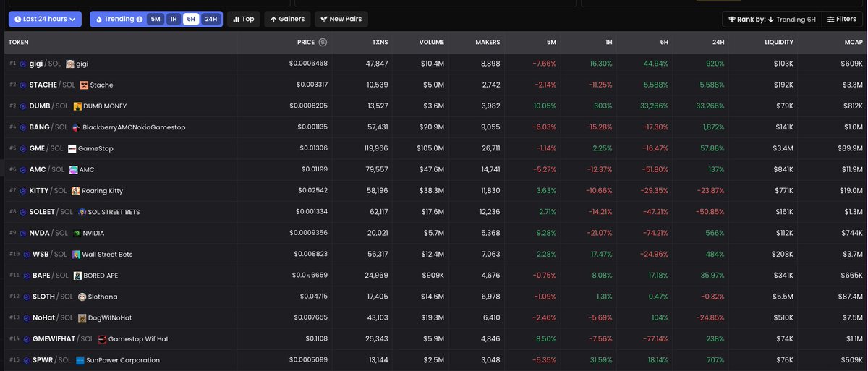868x371 pixels.
Task: Open Rank by Trending 6H dropdown
Action: point(772,20)
